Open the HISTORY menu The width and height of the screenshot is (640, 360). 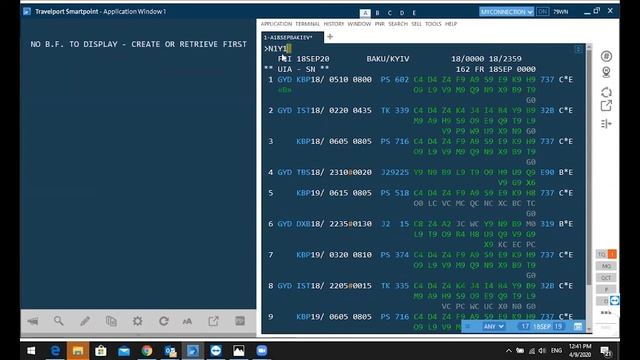(x=334, y=24)
